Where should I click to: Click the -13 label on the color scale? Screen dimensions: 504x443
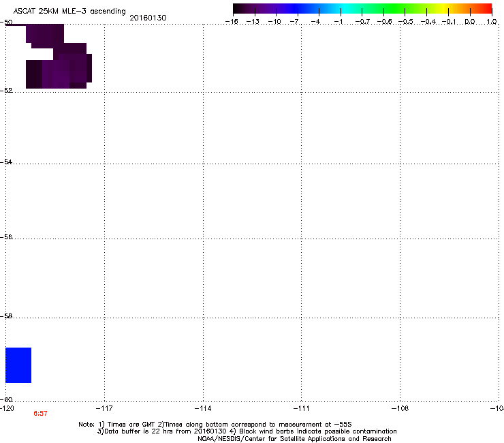253,22
